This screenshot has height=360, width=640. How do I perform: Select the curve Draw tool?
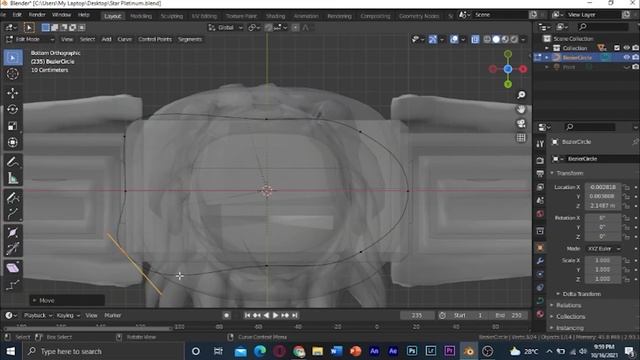pos(13,198)
